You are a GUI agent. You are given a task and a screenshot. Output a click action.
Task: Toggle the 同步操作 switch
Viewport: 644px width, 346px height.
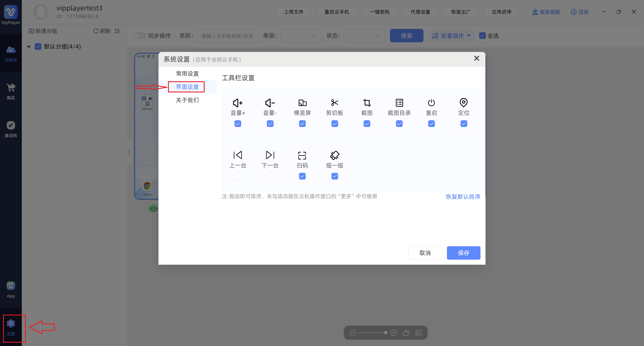[x=140, y=36]
